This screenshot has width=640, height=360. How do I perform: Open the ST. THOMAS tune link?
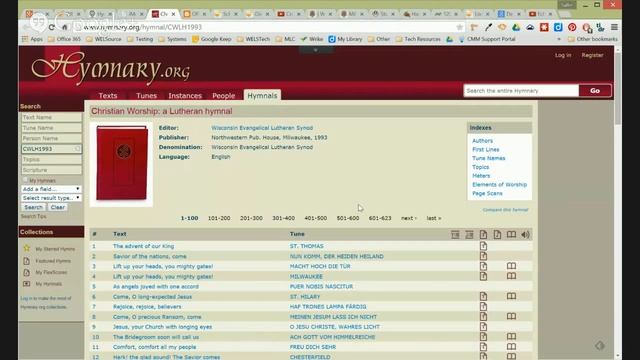(x=307, y=246)
